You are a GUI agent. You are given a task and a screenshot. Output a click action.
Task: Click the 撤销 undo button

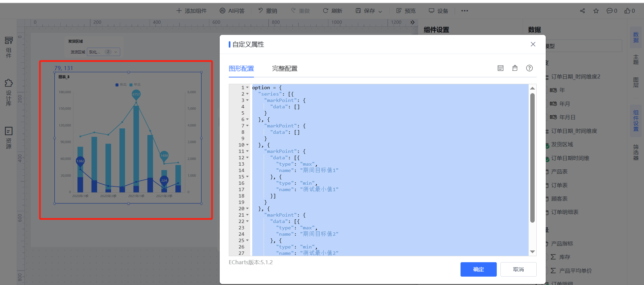pos(268,11)
